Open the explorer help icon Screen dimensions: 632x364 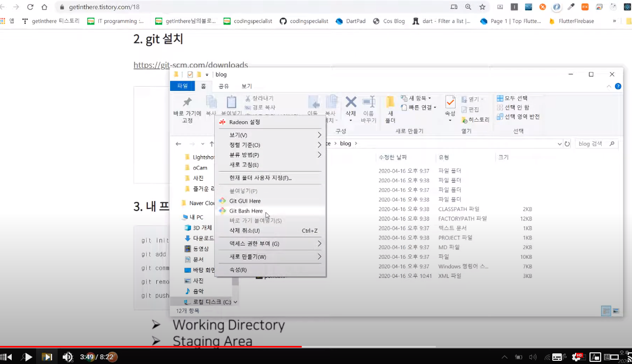(x=618, y=86)
